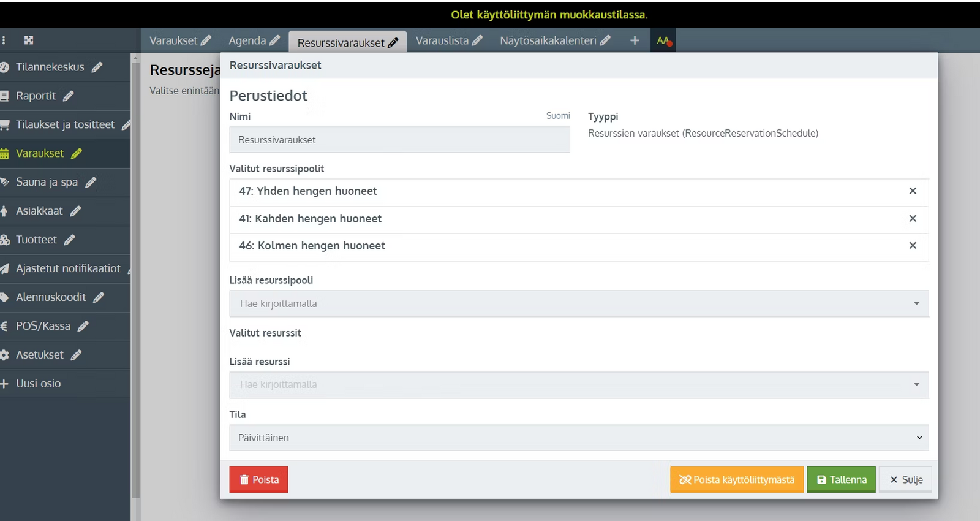Click the pencil icon next to POS/Kassa
The width and height of the screenshot is (980, 521).
(83, 327)
